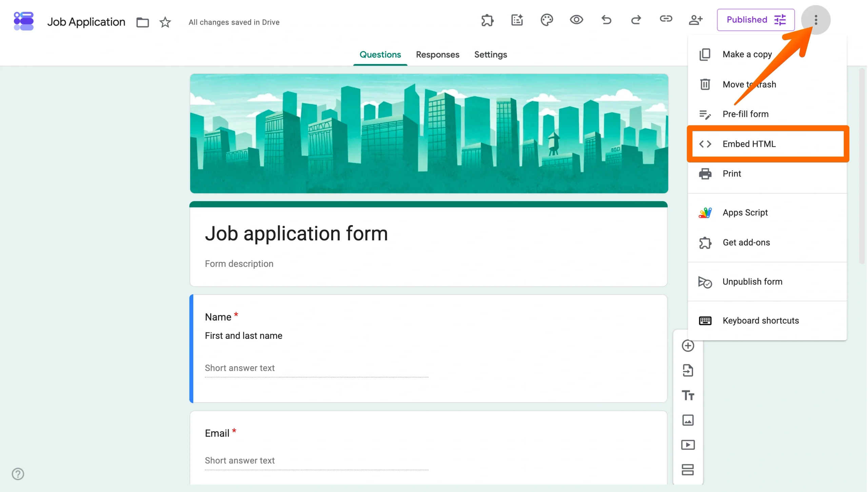Screen dimensions: 868x492
Task: Add title and description block
Action: [x=688, y=395]
